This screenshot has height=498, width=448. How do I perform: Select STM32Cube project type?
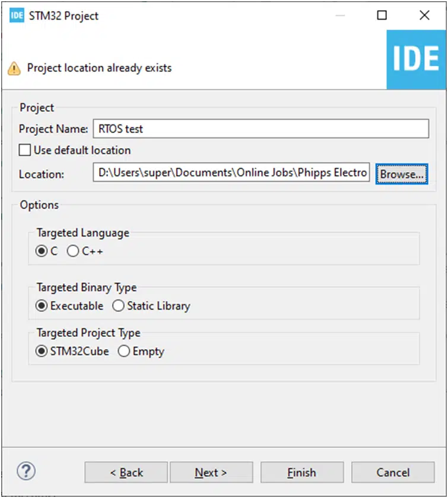[42, 351]
